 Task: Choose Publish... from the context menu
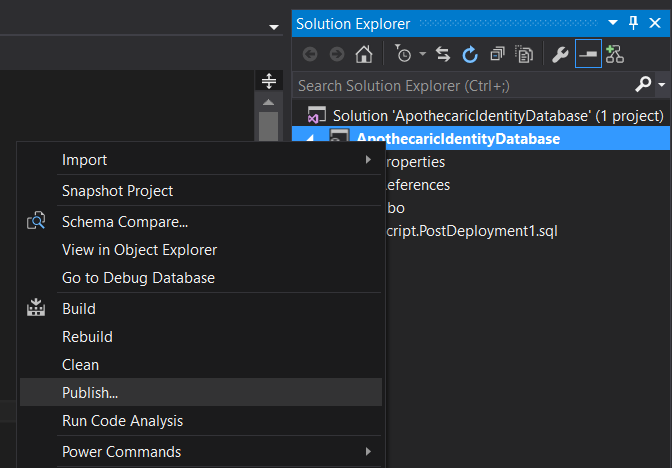(x=90, y=393)
